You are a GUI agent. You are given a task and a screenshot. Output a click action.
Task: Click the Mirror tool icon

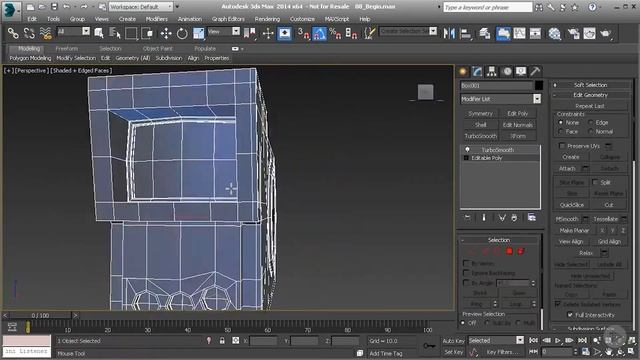pyautogui.click(x=449, y=33)
